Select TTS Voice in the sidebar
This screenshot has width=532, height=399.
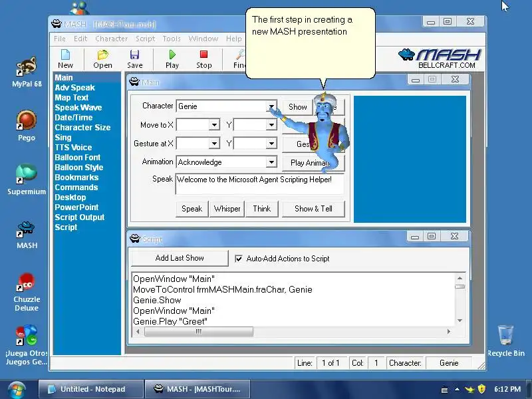73,148
